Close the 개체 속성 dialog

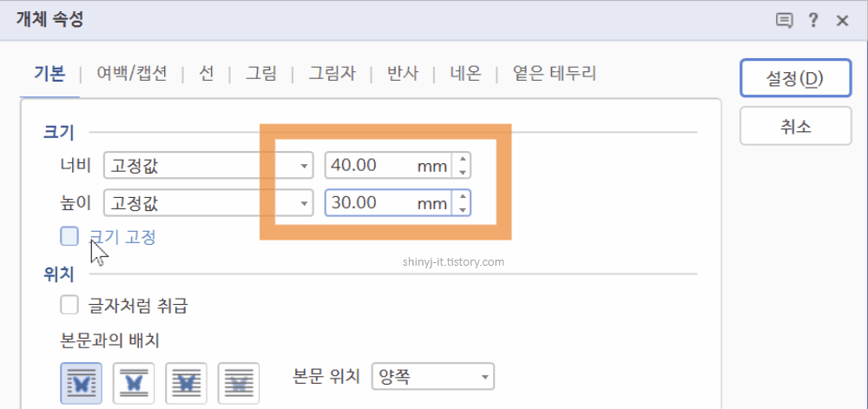point(843,22)
